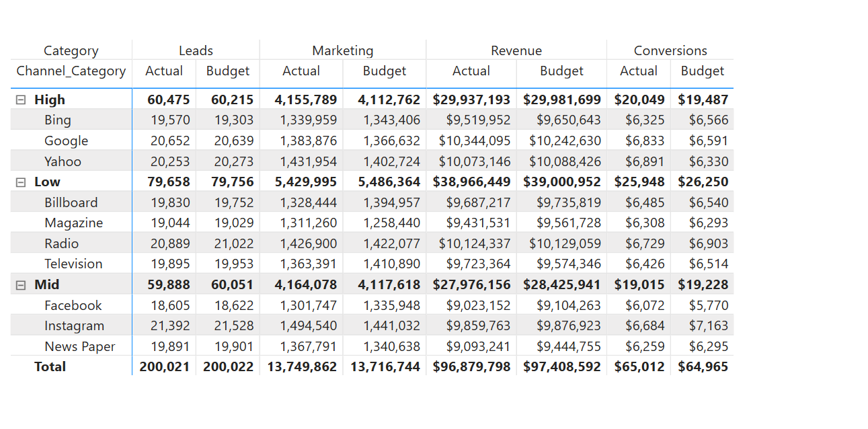Click the Revenue Budget column header
Screen dimensions: 868x429
(561, 71)
